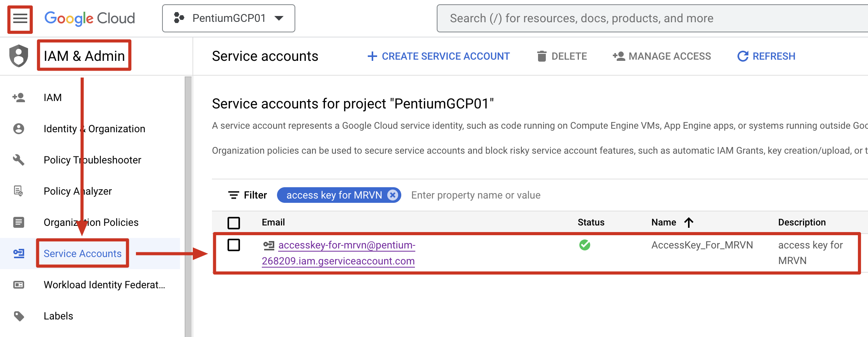Open the PentiumGCP01 project selector dropdown

click(229, 18)
